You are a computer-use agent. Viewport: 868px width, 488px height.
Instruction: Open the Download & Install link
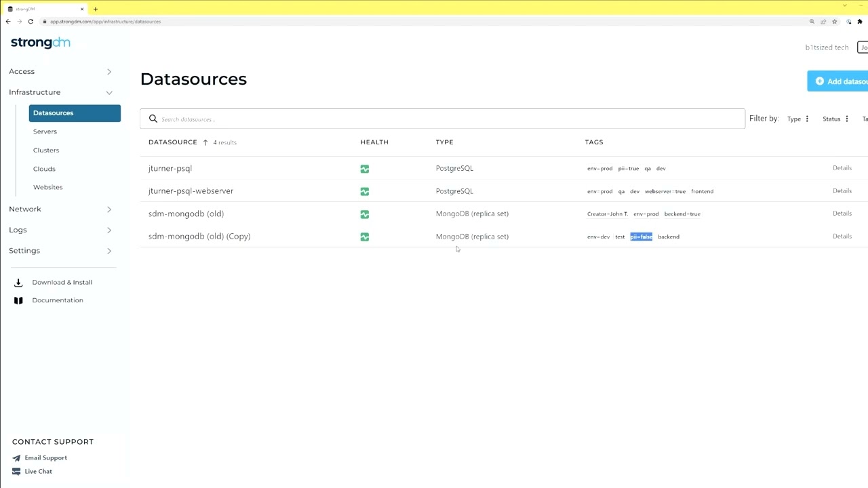(x=62, y=283)
